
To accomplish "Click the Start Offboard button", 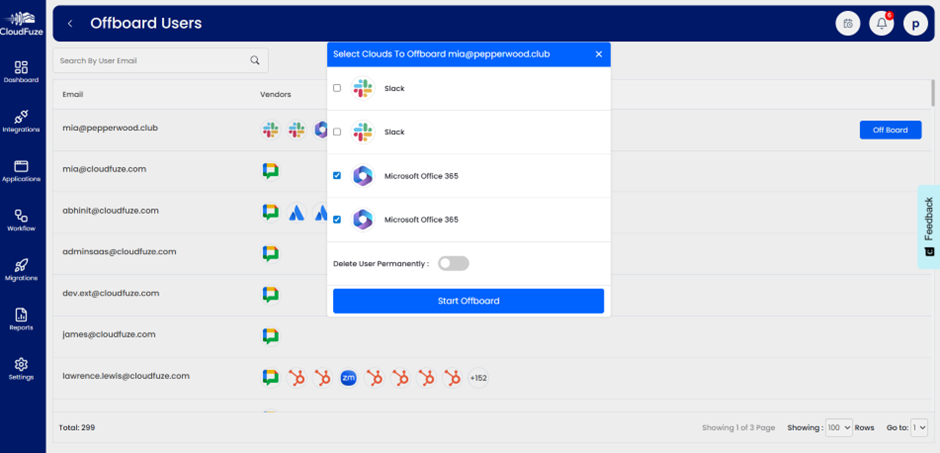I will [468, 301].
